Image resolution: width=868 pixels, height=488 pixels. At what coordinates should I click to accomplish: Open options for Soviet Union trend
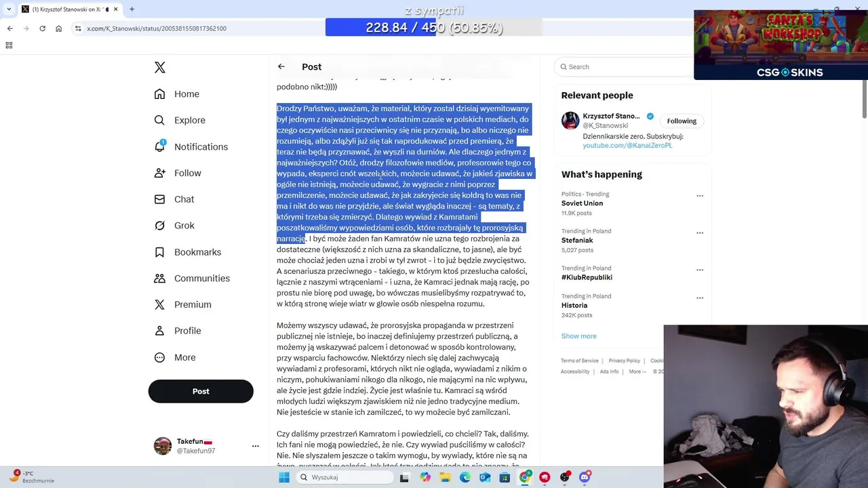(700, 196)
